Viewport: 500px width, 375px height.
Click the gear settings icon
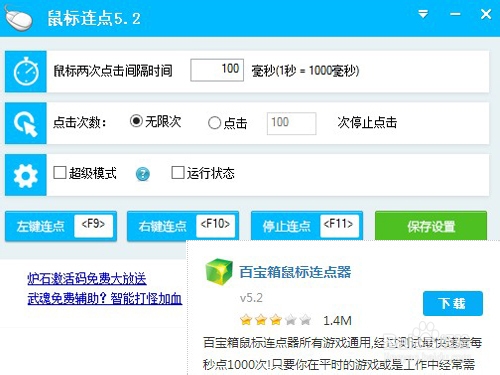pos(26,175)
